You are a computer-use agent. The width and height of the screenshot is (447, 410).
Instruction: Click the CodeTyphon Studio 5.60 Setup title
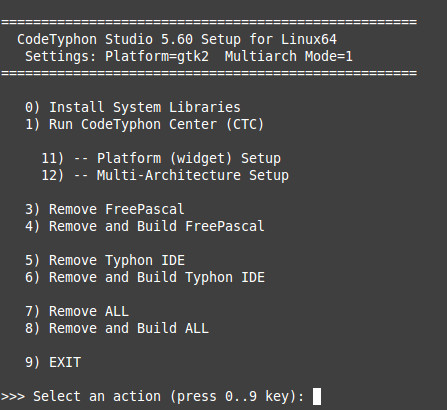[x=177, y=40]
